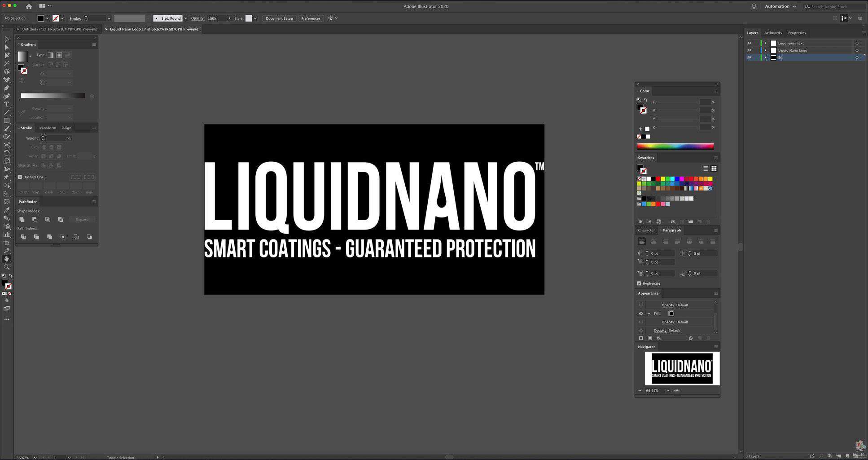Screen dimensions: 868x460
Task: Expand the Logo lower text layer
Action: coord(765,43)
